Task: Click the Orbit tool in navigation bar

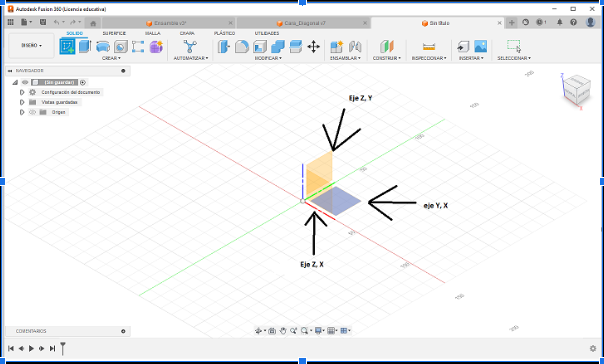Action: [x=258, y=330]
